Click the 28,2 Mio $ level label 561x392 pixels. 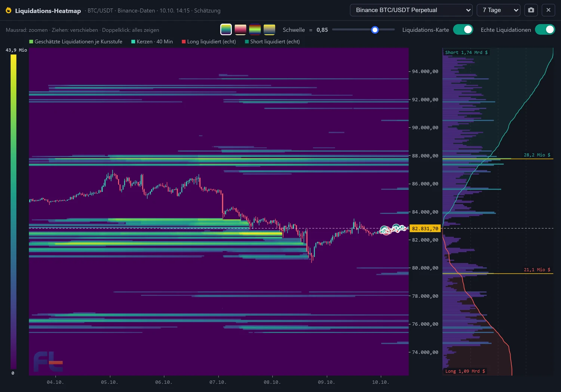[x=537, y=154]
